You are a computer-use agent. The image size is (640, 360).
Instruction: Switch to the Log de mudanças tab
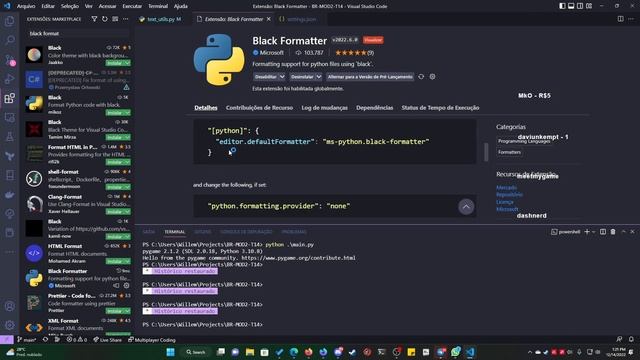click(x=324, y=108)
